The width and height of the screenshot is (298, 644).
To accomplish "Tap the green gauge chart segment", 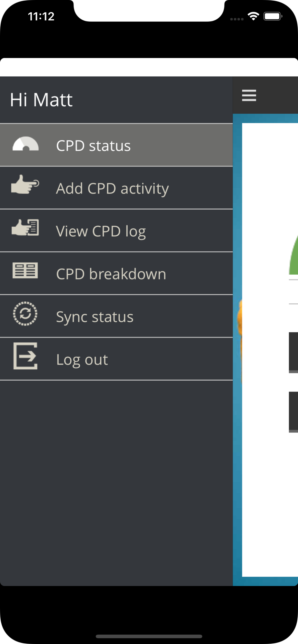I will click(293, 255).
